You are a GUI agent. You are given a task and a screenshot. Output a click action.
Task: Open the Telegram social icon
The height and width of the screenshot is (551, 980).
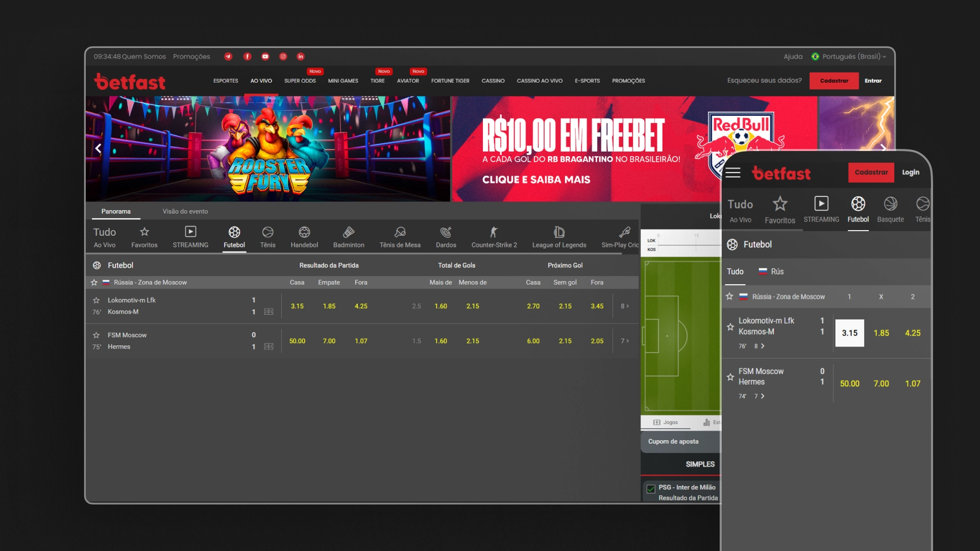coord(228,57)
